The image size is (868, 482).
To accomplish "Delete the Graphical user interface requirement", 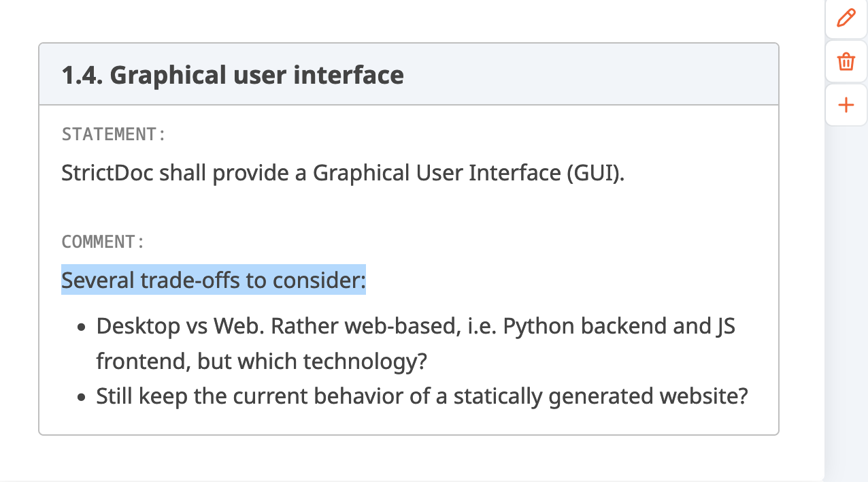I will point(846,61).
